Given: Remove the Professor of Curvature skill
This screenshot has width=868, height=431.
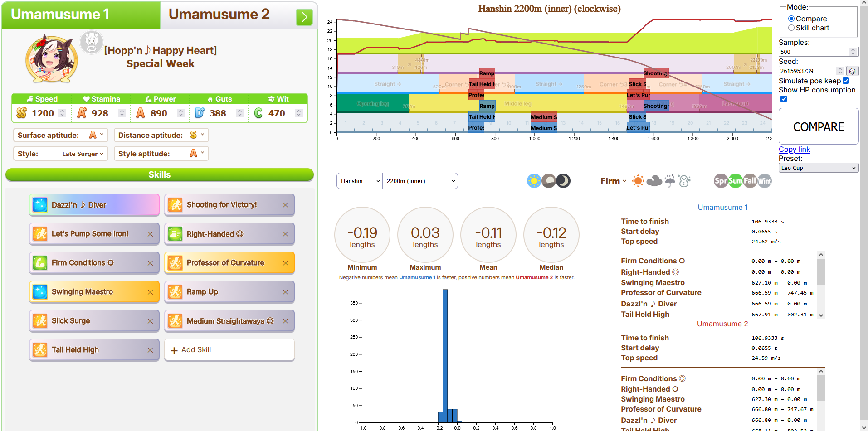Looking at the screenshot, I should click(285, 263).
